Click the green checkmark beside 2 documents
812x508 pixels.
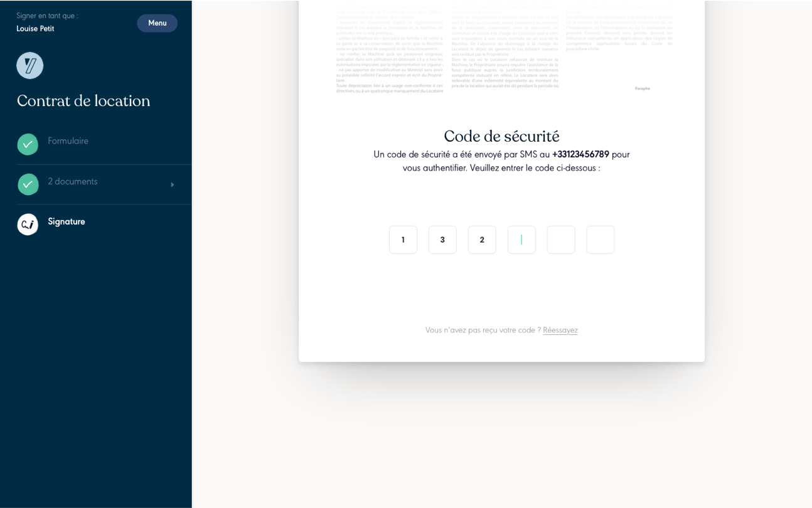tap(28, 184)
